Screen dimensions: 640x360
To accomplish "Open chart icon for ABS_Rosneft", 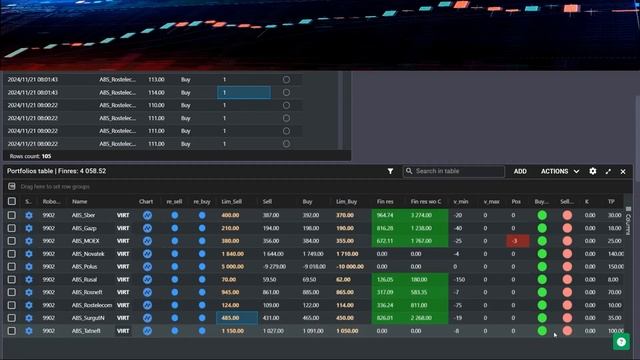I will (147, 292).
